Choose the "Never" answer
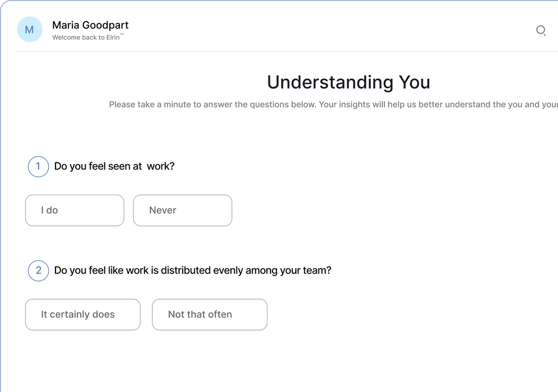This screenshot has height=392, width=558. 183,210
